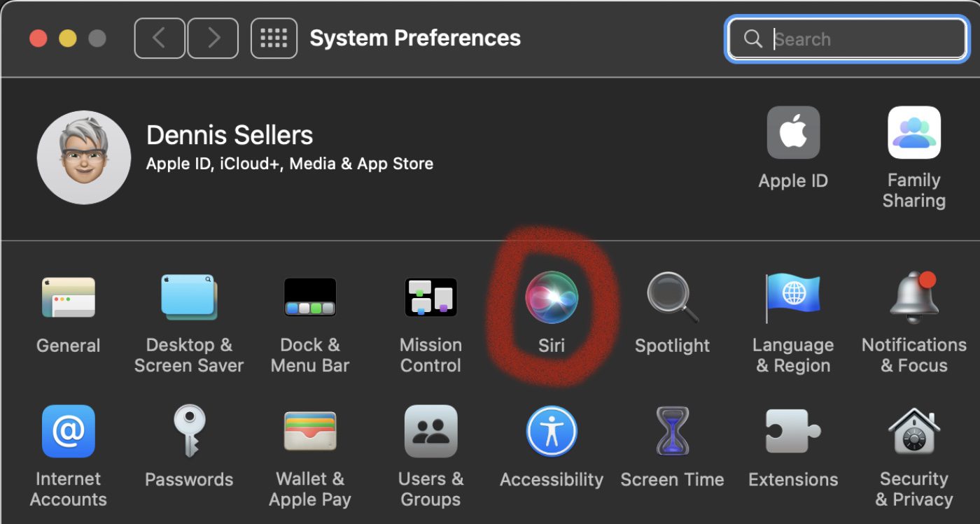Open the Siri preferences pane

coord(552,297)
